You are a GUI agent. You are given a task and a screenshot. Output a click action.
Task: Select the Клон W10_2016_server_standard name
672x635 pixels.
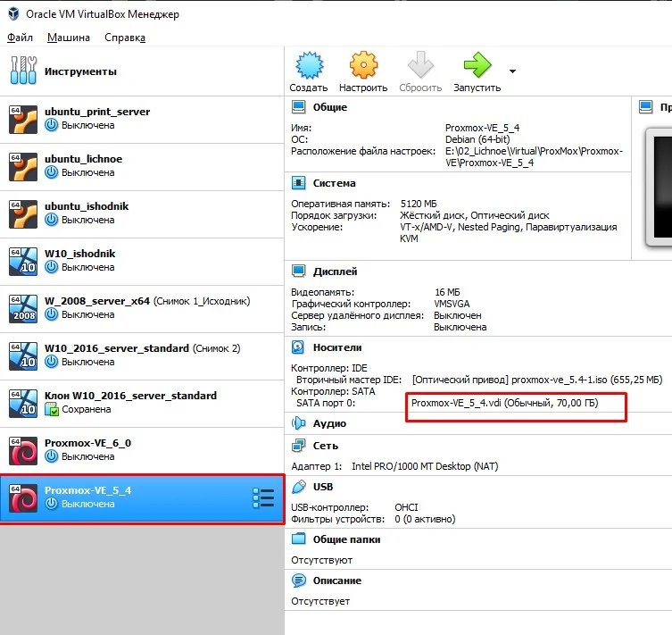click(x=130, y=396)
